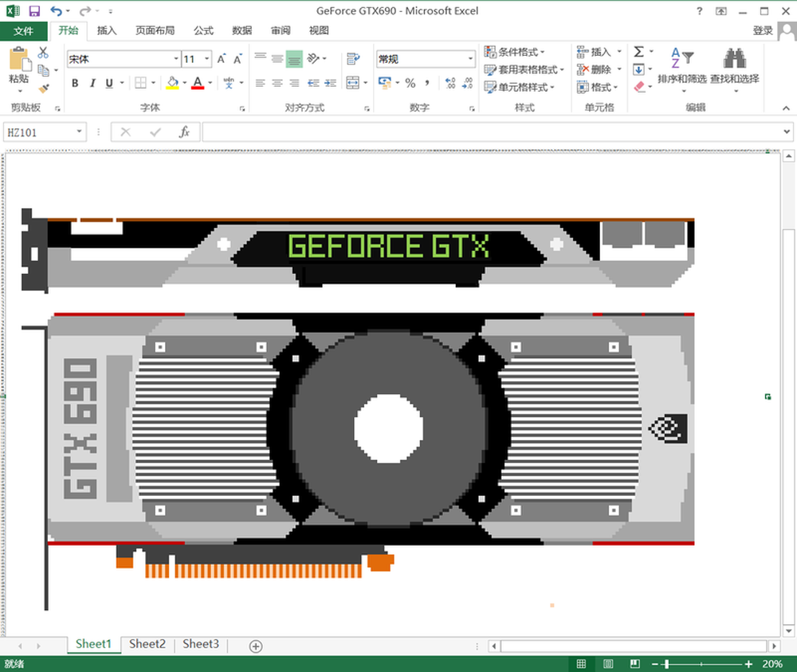Switch to the 公式 Formulas tab
797x672 pixels.
point(203,30)
